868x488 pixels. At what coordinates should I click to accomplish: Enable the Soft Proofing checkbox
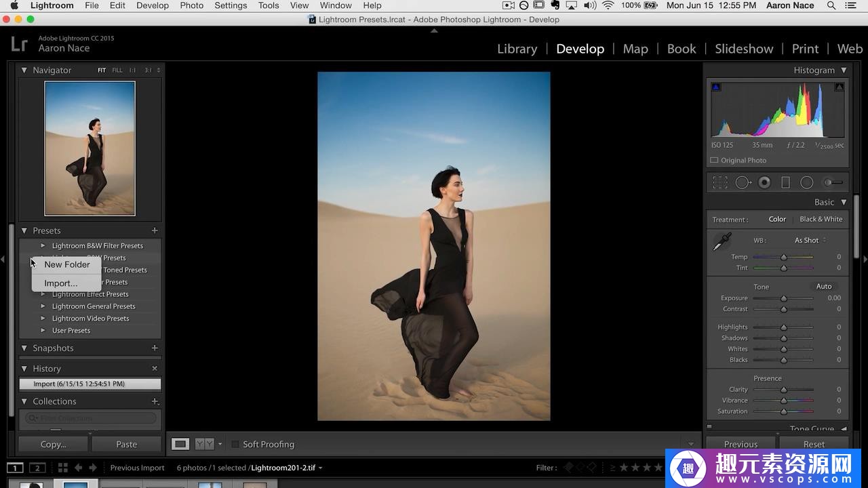tap(235, 445)
